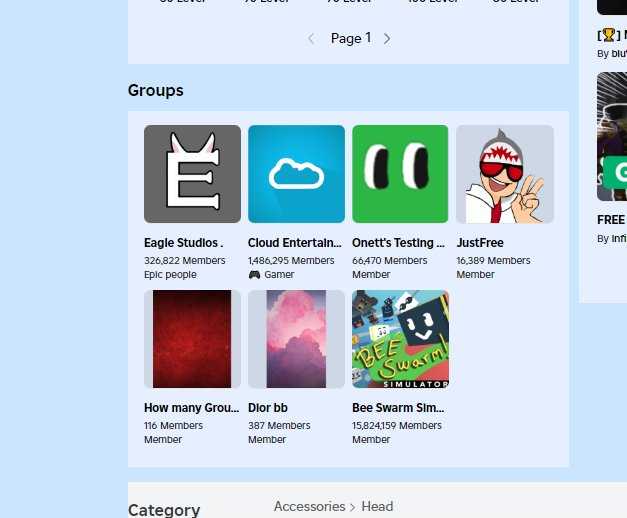627x518 pixels.
Task: Click the Accessories breadcrumb link
Action: [x=310, y=506]
